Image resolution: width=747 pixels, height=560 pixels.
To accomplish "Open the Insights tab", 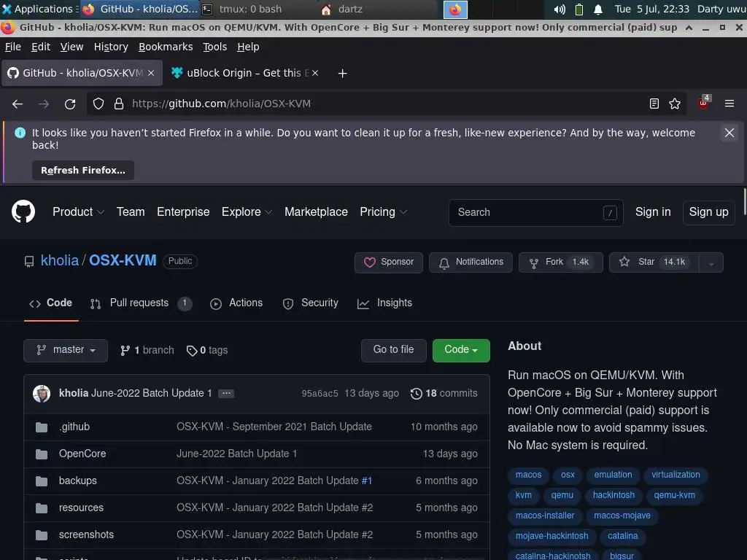I will tap(384, 303).
